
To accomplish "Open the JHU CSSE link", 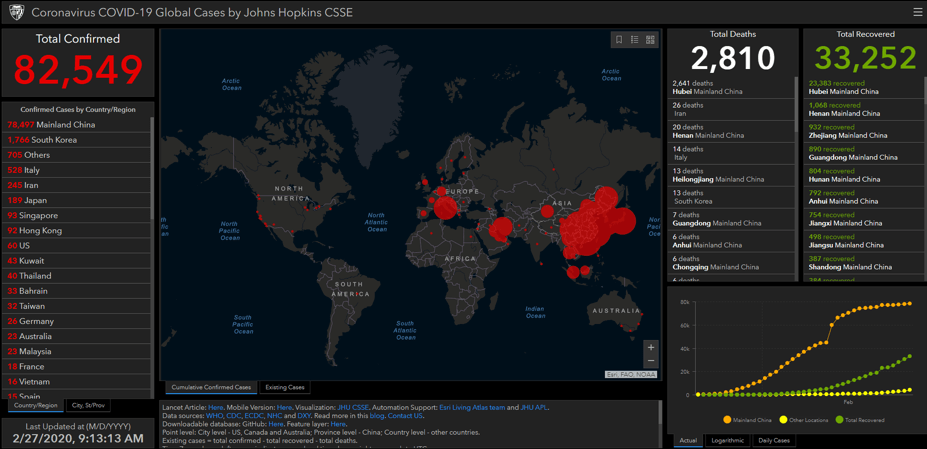I will (353, 408).
